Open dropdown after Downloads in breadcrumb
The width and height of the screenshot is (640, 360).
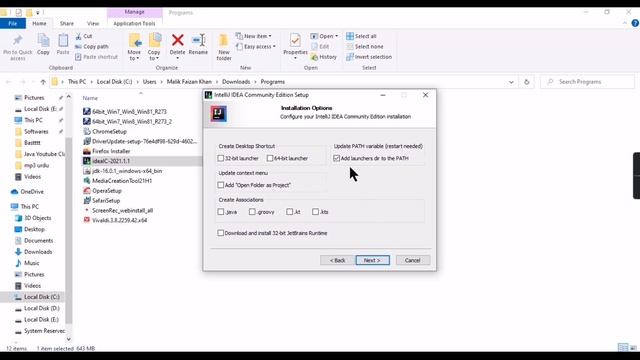click(256, 82)
